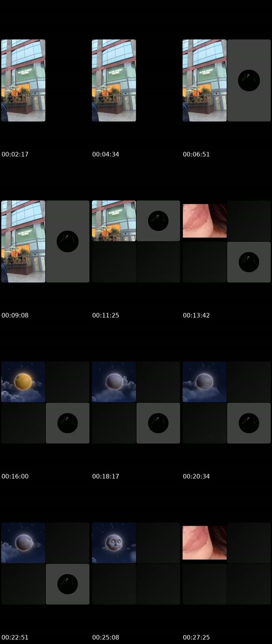Viewport: 272px width, 644px height.
Task: Open the building video tile above 00:02:17
Action: [x=23, y=81]
